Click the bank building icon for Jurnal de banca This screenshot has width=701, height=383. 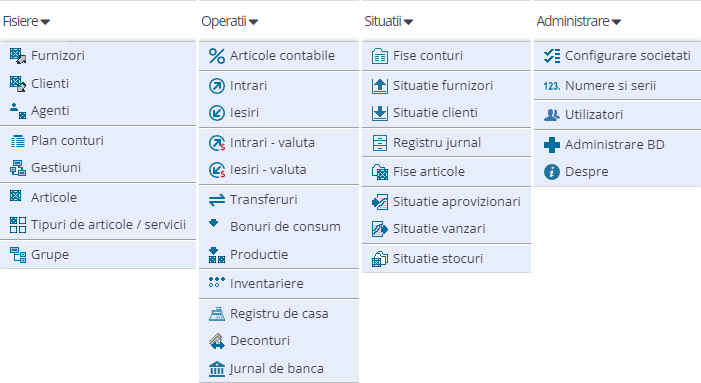pos(217,369)
